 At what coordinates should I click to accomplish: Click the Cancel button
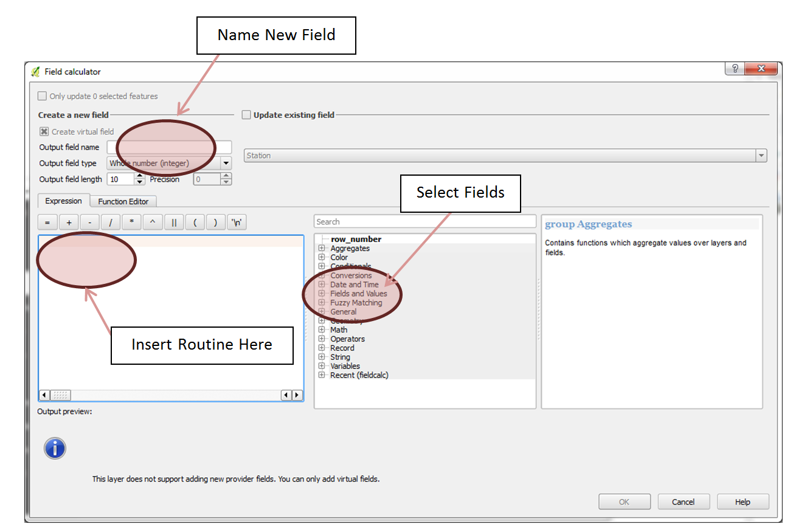click(684, 502)
